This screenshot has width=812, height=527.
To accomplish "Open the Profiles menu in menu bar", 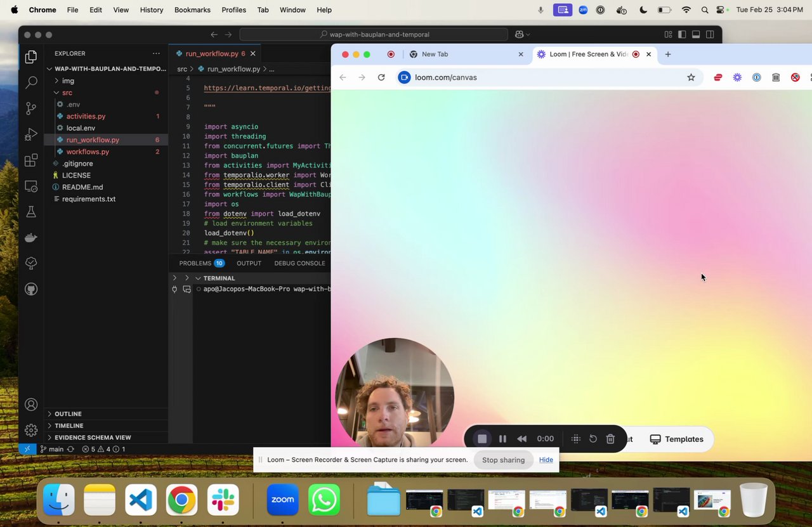I will coord(233,10).
